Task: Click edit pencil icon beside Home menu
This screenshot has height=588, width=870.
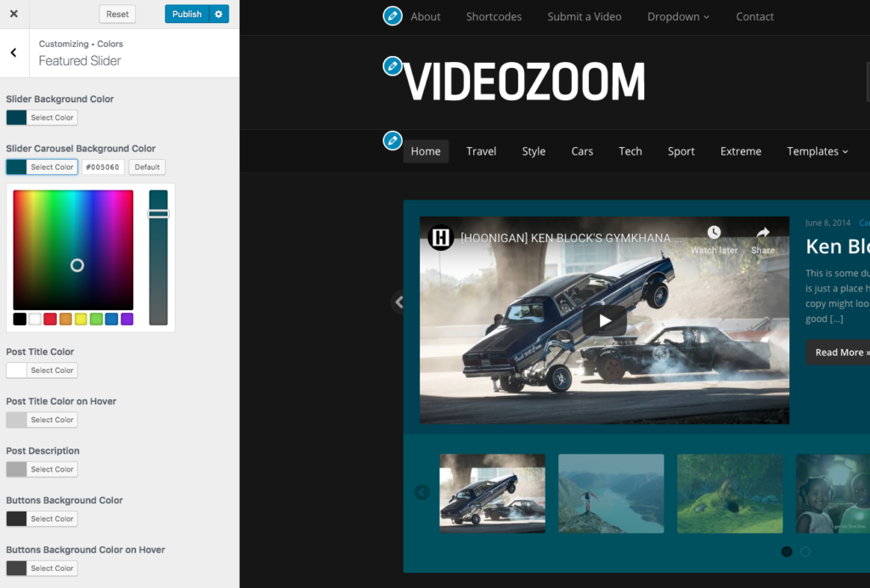Action: [393, 140]
